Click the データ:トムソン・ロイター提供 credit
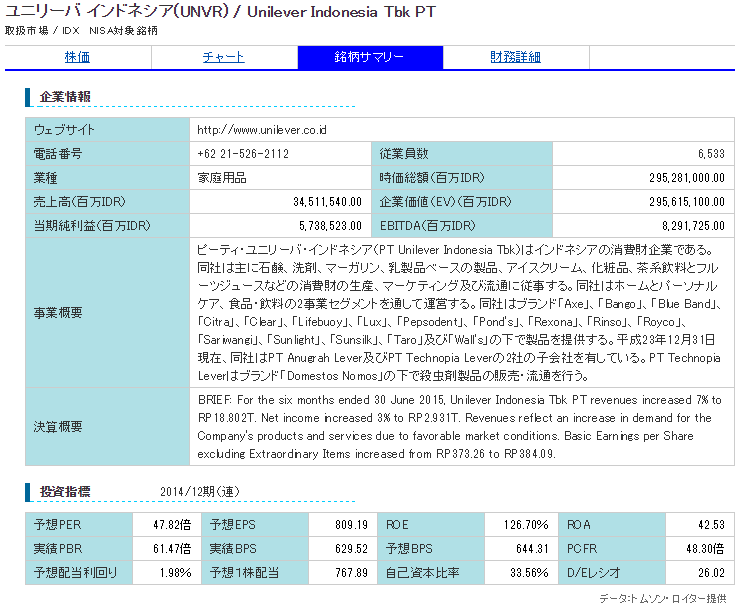 point(663,598)
